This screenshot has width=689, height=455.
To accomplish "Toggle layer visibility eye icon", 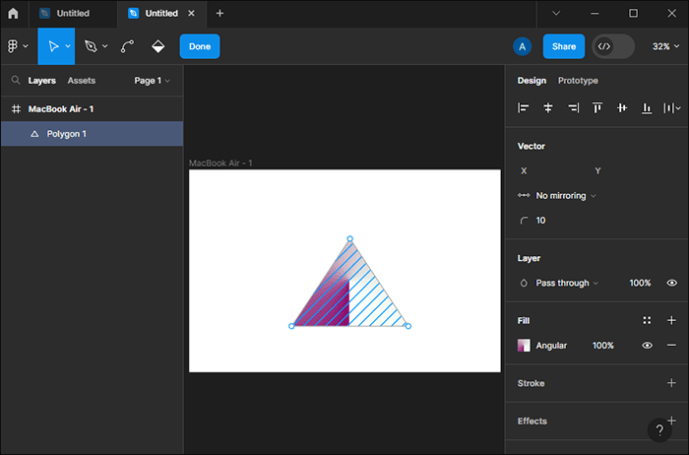I will click(671, 283).
